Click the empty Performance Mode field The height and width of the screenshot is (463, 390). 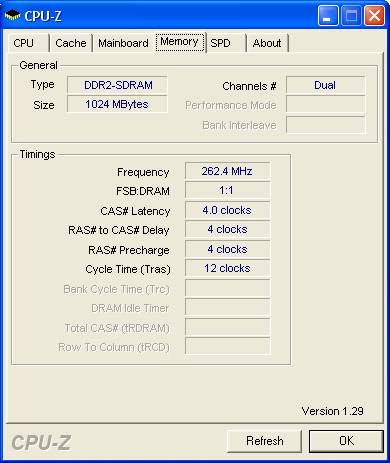(x=325, y=105)
